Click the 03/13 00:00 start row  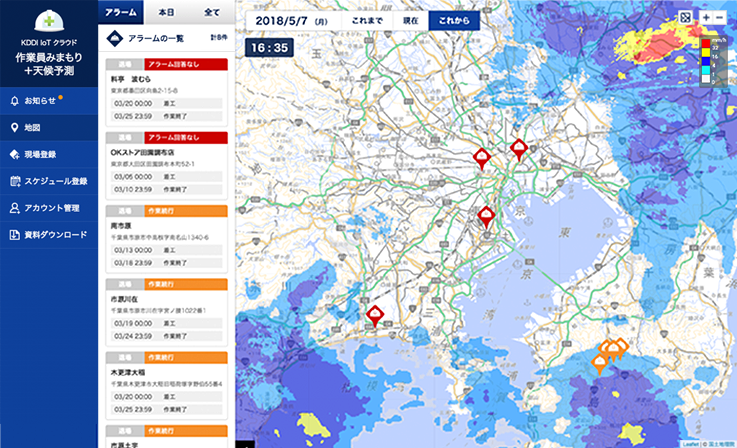pyautogui.click(x=166, y=250)
